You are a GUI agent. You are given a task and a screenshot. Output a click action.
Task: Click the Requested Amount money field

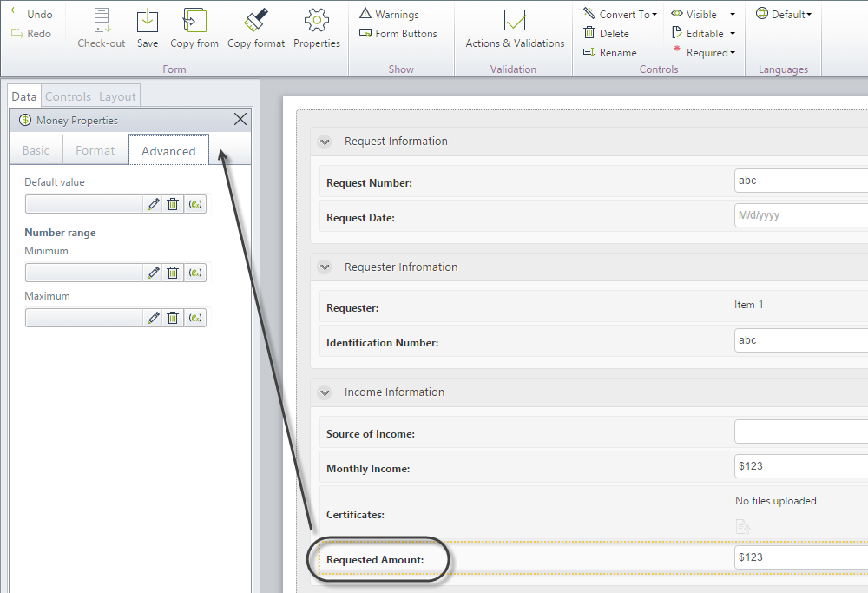pyautogui.click(x=801, y=557)
